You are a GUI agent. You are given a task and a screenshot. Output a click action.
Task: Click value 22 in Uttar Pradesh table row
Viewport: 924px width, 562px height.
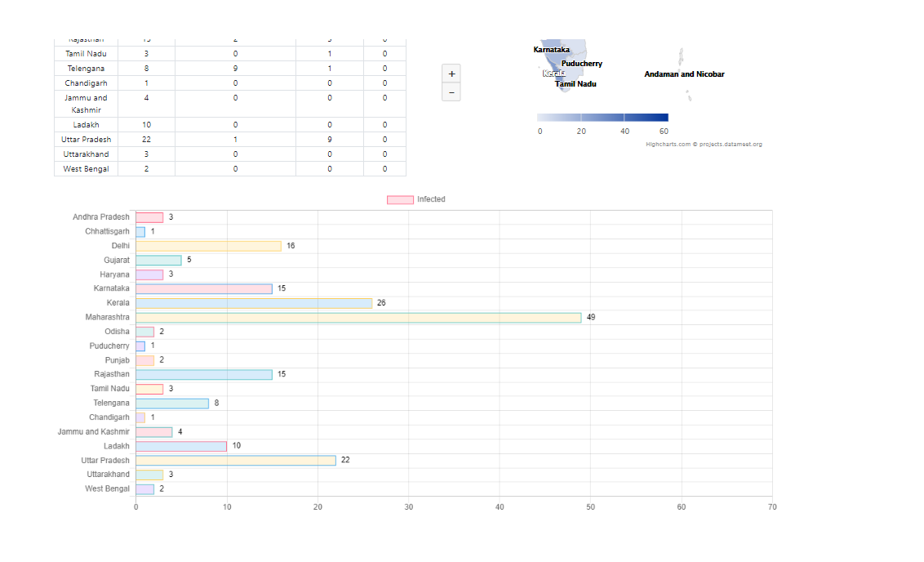[x=147, y=139]
